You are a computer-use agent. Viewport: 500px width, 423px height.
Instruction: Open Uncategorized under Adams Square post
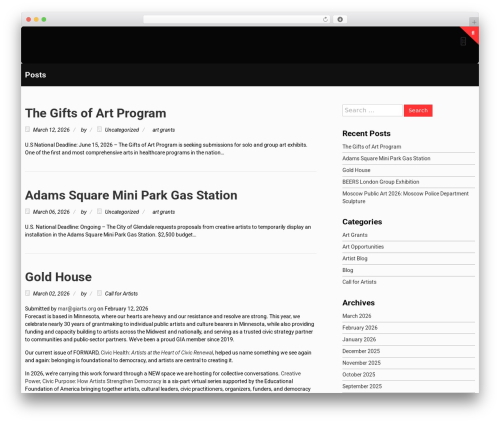(122, 212)
